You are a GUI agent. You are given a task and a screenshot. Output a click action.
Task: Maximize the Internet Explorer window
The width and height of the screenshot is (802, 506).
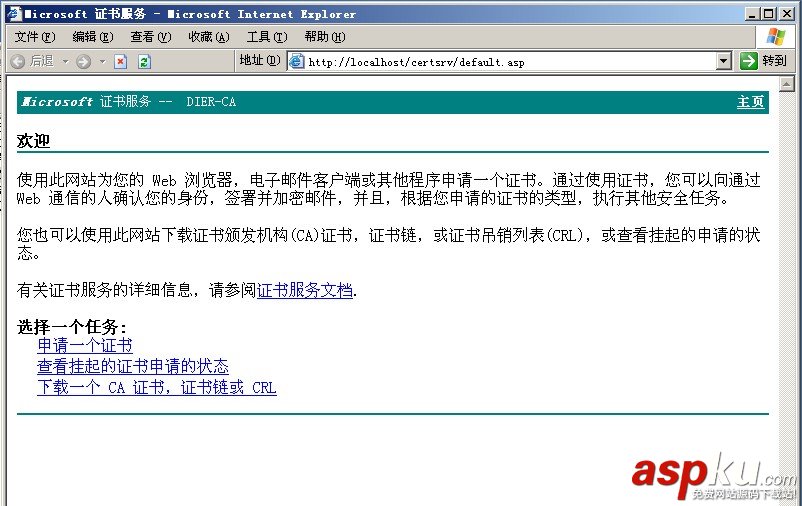coord(769,14)
